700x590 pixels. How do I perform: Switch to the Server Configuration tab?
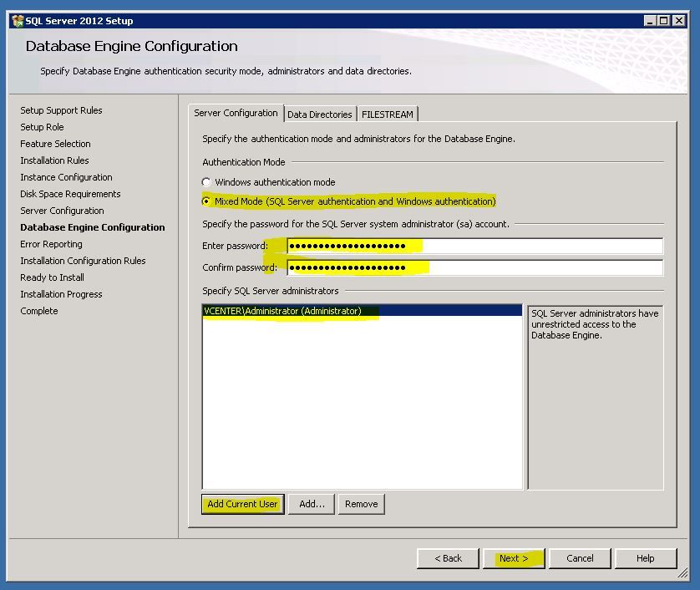pos(236,113)
